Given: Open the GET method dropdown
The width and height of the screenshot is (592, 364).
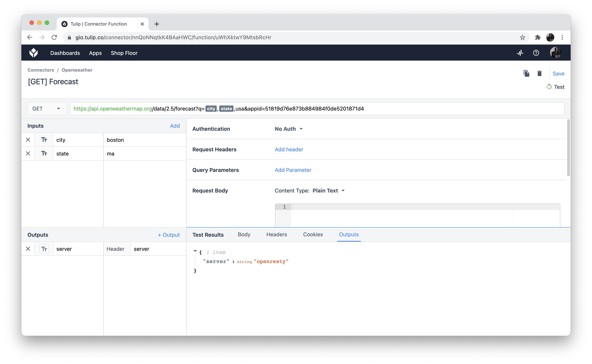Looking at the screenshot, I should pos(47,109).
